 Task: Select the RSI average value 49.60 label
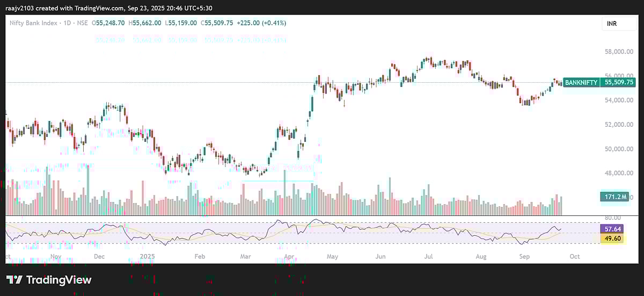tap(613, 239)
